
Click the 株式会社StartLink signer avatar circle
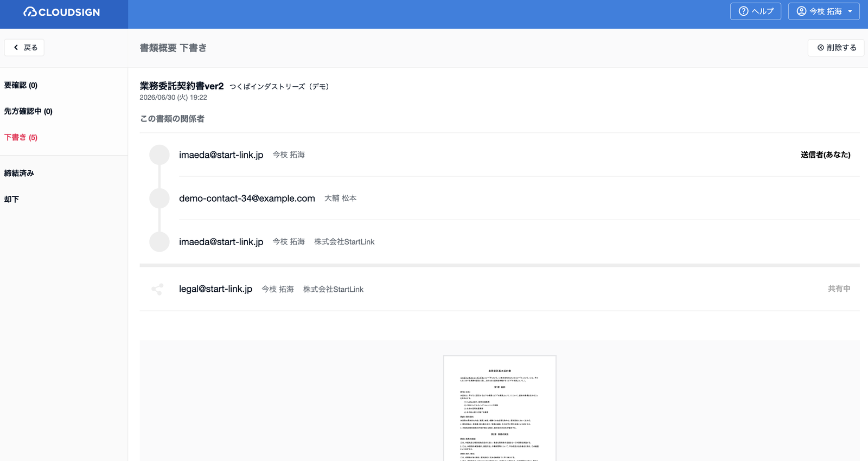click(x=159, y=241)
